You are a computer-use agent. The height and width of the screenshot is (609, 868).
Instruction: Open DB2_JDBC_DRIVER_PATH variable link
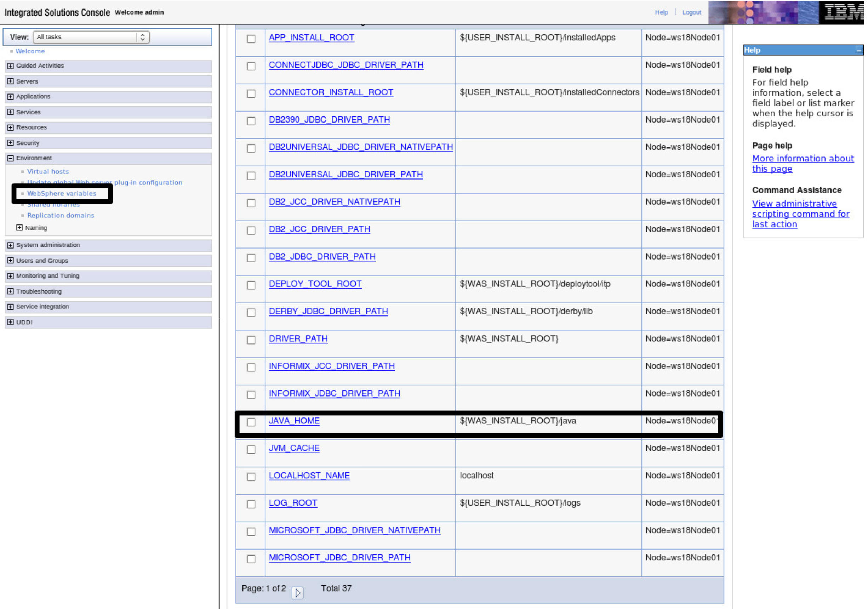pyautogui.click(x=322, y=257)
